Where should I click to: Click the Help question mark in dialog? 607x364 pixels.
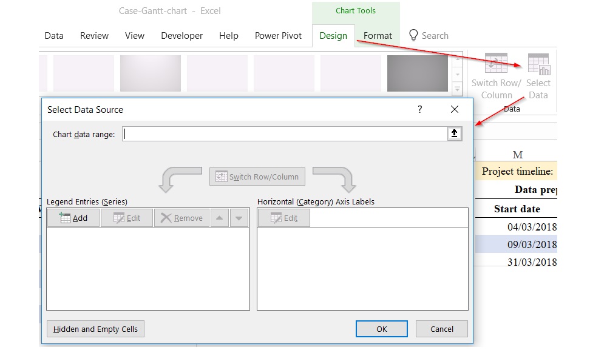419,110
